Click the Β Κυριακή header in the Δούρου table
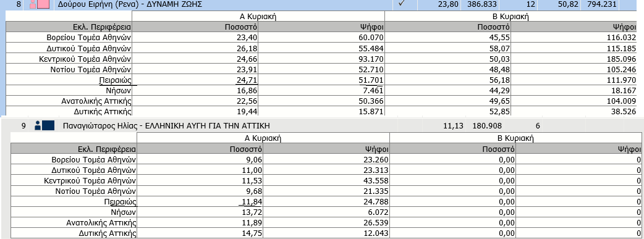This screenshot has width=644, height=239. [x=511, y=17]
